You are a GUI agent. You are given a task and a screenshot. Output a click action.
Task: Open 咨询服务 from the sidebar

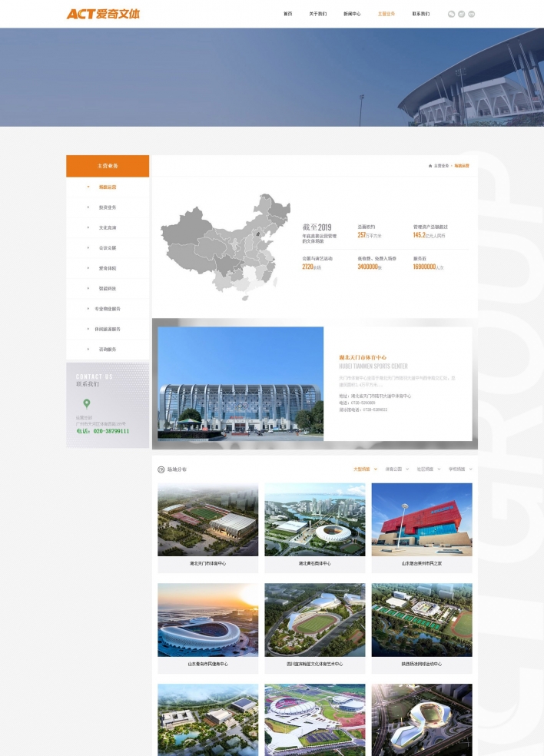coord(108,349)
